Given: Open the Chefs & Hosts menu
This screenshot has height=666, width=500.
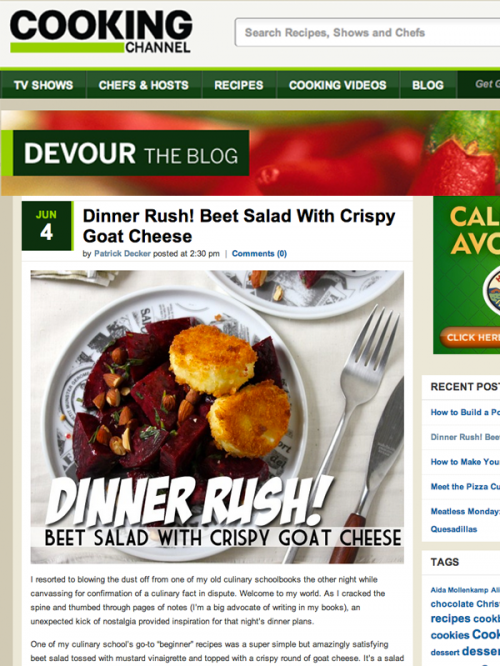Looking at the screenshot, I should click(x=144, y=85).
